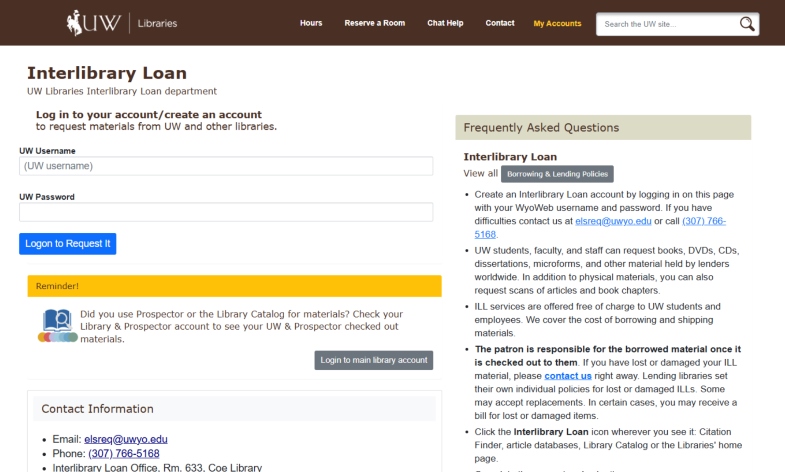
Task: Follow the bold contact us link
Action: (568, 376)
